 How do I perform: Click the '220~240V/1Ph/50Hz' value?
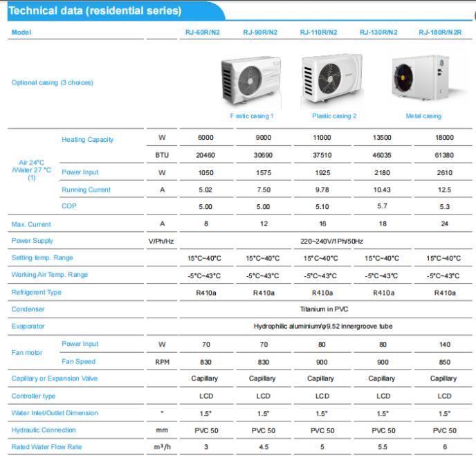pyautogui.click(x=331, y=241)
